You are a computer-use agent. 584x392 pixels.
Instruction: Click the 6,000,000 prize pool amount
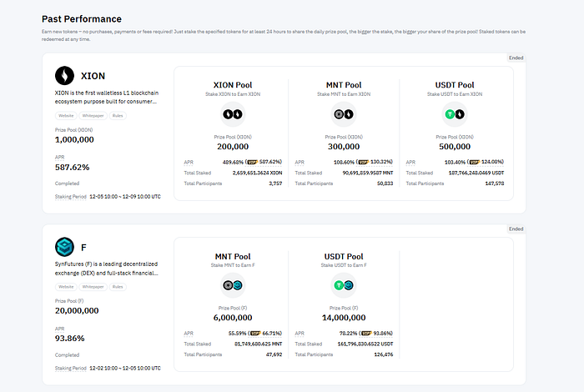click(233, 318)
